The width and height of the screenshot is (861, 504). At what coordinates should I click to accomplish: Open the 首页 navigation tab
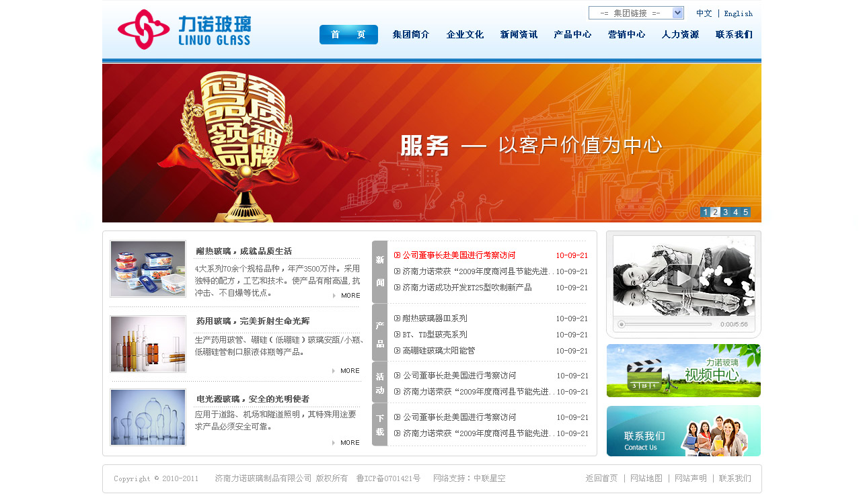pyautogui.click(x=348, y=35)
